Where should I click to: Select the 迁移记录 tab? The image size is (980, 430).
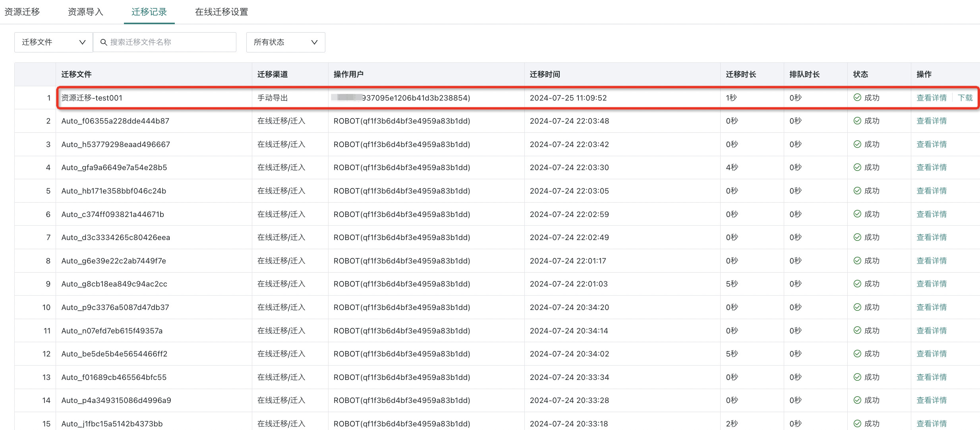tap(149, 12)
